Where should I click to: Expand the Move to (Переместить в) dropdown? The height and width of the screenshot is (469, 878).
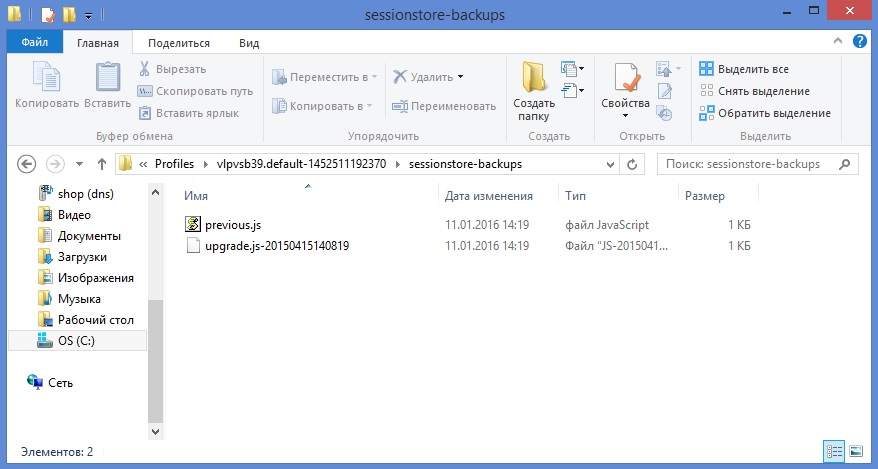[x=375, y=77]
